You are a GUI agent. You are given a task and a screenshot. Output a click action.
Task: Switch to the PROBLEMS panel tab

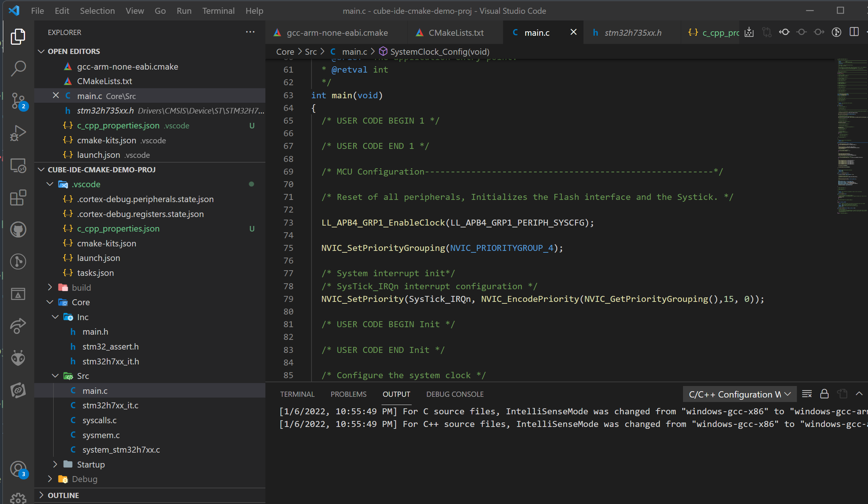[x=348, y=394]
